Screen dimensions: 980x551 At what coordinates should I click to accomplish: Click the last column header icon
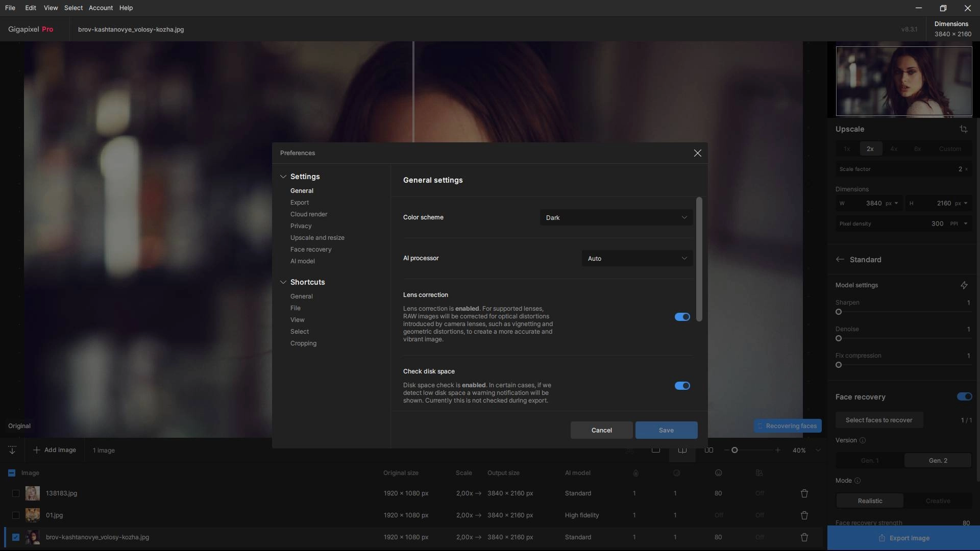(759, 473)
